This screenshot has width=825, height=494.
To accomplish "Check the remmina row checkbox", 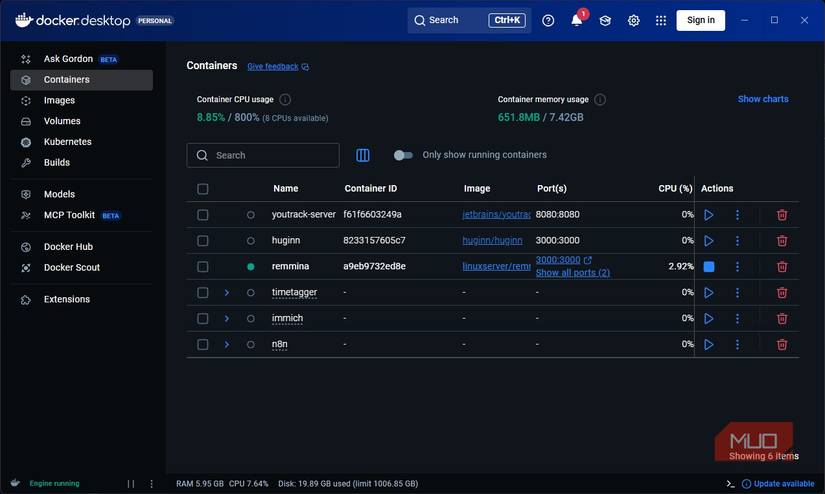I will pyautogui.click(x=203, y=267).
